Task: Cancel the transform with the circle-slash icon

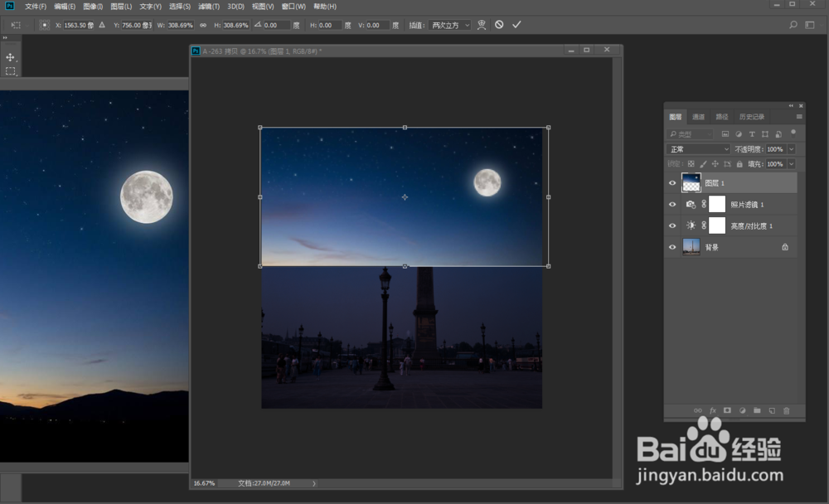Action: tap(499, 25)
